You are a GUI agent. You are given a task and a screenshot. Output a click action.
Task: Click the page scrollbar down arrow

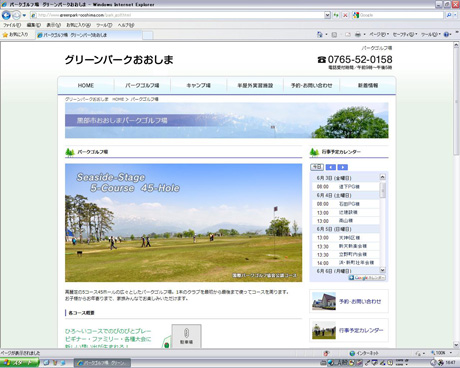[456, 345]
